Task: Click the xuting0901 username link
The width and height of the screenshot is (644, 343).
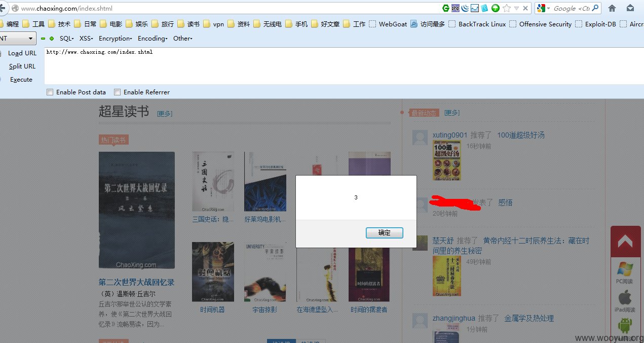Action: 450,135
